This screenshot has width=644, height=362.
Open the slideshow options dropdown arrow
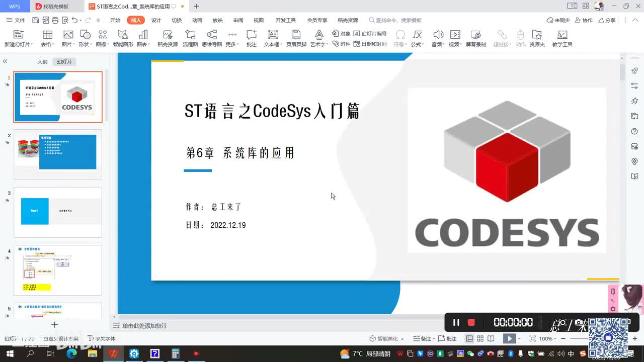click(x=519, y=339)
